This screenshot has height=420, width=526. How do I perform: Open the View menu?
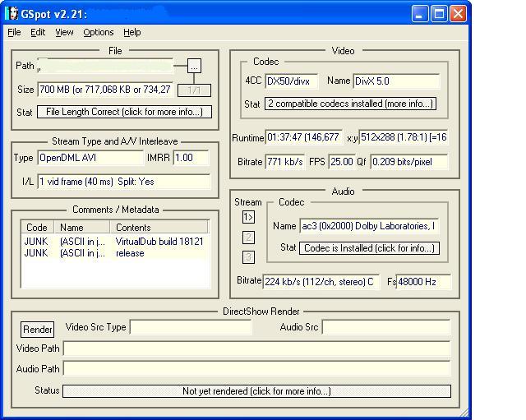(x=64, y=32)
